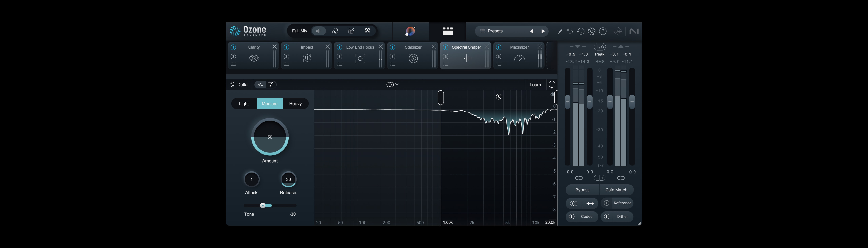The width and height of the screenshot is (868, 248).
Task: Click the reset loop icon beside Learn
Action: [x=552, y=85]
